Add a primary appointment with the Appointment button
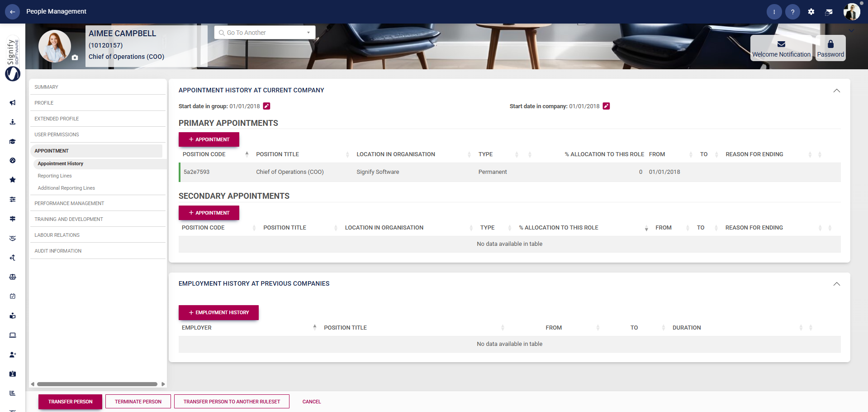 [209, 139]
